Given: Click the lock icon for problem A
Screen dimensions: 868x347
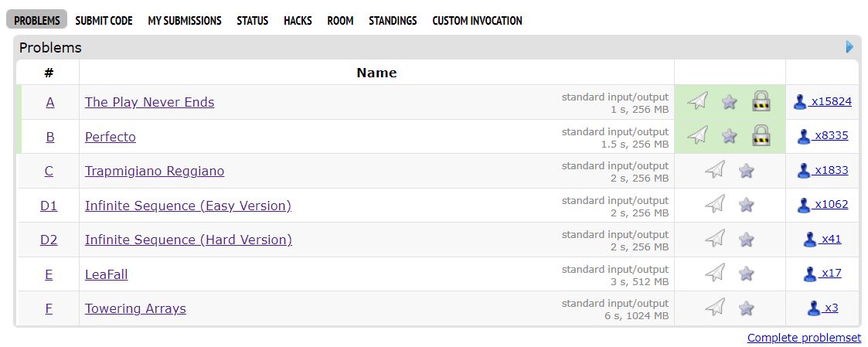Looking at the screenshot, I should [x=761, y=101].
